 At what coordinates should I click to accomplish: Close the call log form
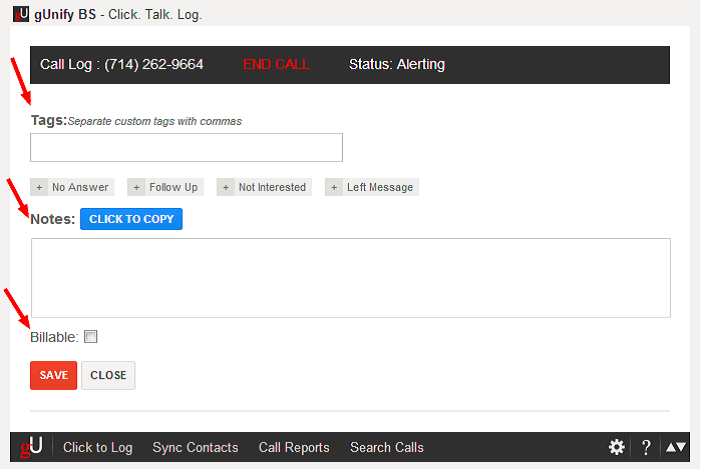(x=108, y=375)
